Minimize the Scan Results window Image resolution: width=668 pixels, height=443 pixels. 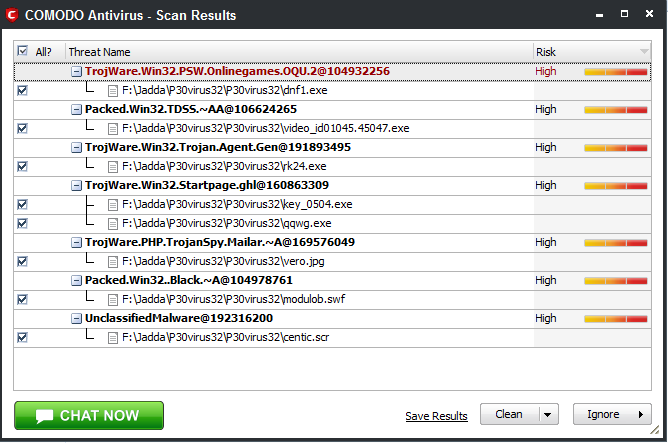click(x=599, y=14)
